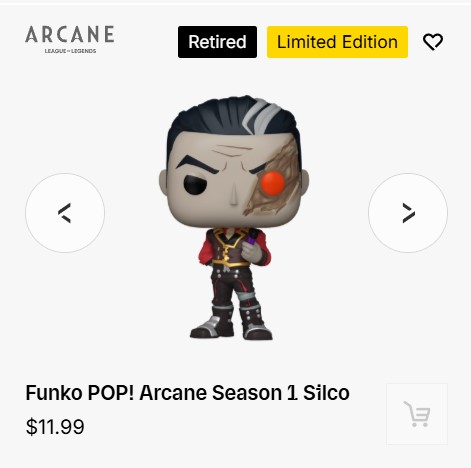
Task: Advance to next product image with right arrow
Action: pos(408,213)
